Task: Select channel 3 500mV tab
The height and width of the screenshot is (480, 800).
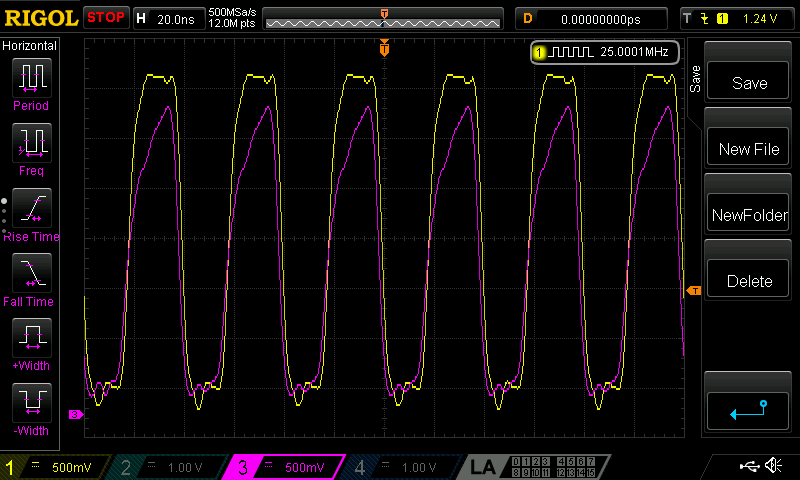Action: (x=285, y=467)
